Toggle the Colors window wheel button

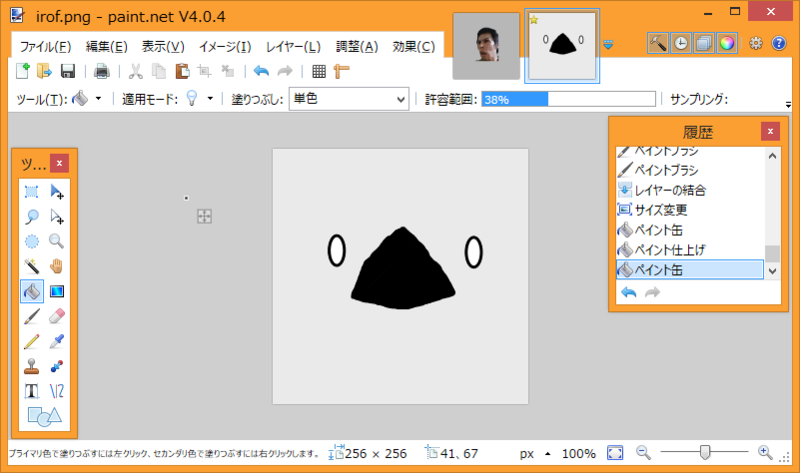click(727, 43)
